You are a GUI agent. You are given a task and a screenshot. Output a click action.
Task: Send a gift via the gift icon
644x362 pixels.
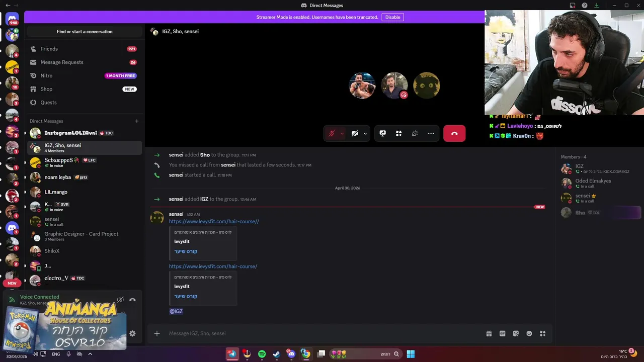coord(489,333)
